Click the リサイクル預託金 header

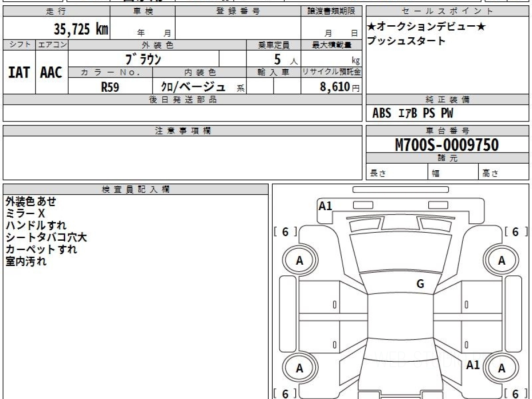click(331, 72)
